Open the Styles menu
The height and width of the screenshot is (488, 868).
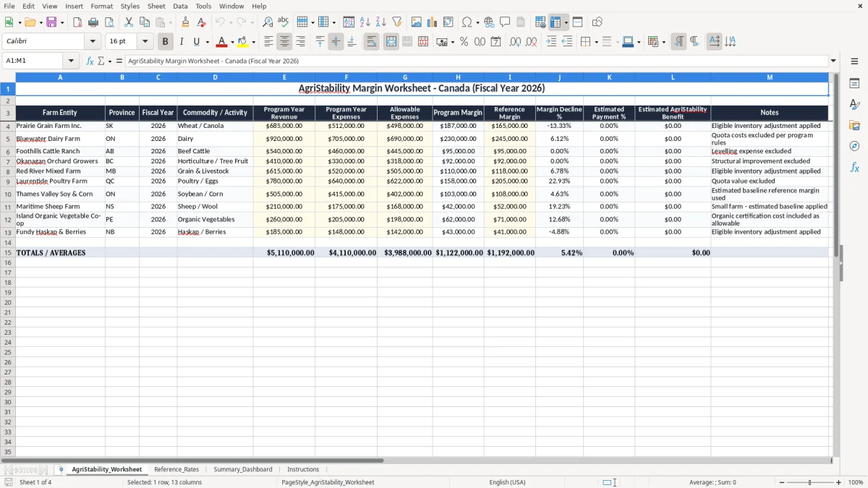[x=130, y=6]
